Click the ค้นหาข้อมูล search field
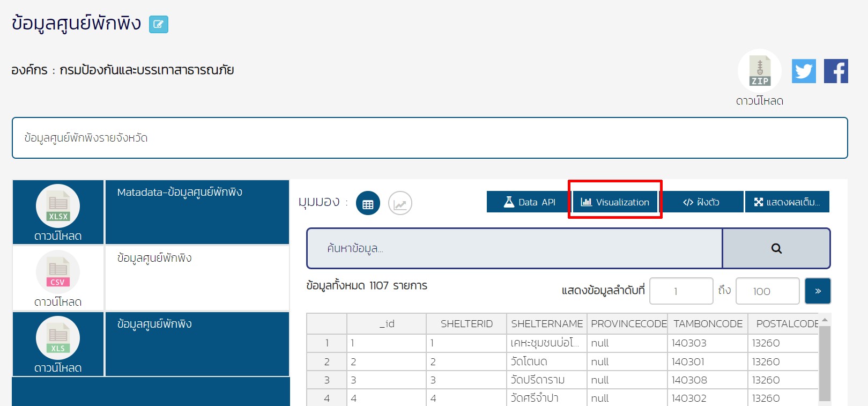Screen dimensions: 868x406 tap(515, 248)
